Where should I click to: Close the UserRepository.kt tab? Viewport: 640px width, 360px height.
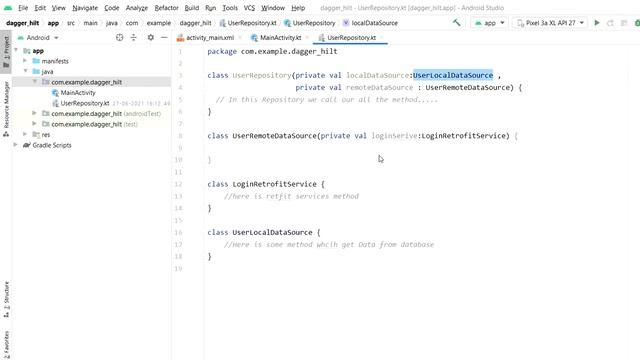click(382, 38)
